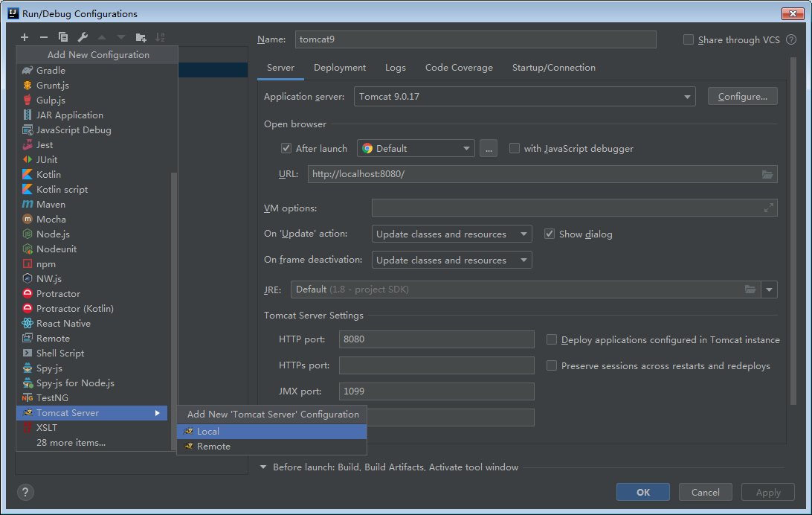This screenshot has height=515, width=812.
Task: Enable Deploy applications configured in Tomcat instance
Action: (552, 340)
